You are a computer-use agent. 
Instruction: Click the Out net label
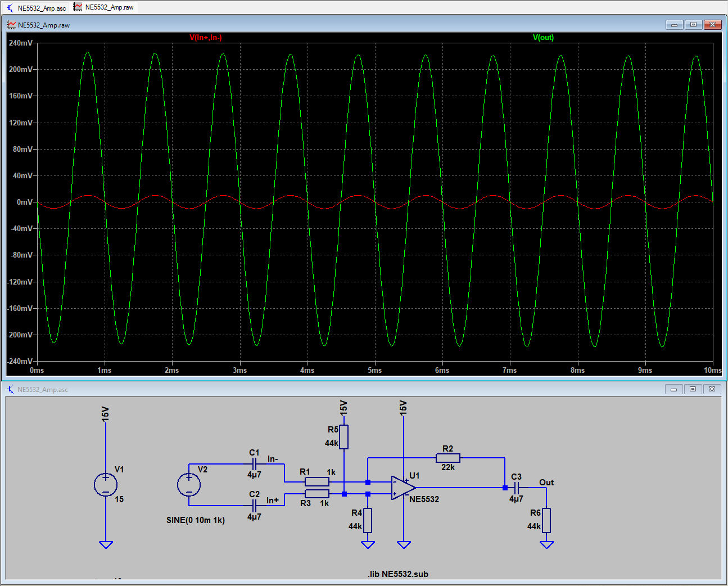[x=546, y=483]
